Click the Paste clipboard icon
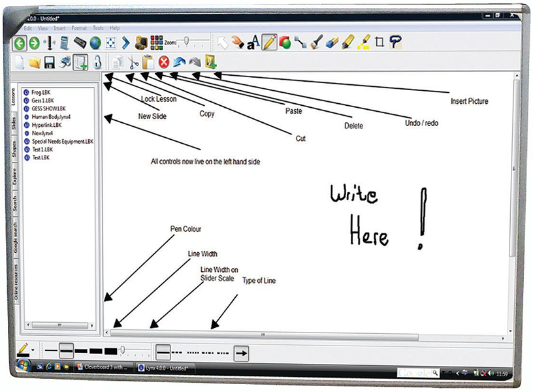 148,63
